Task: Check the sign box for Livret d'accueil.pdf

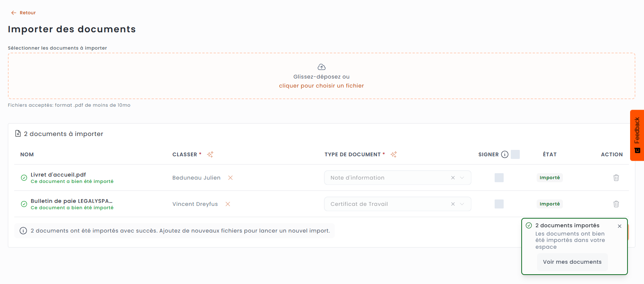Action: (499, 178)
